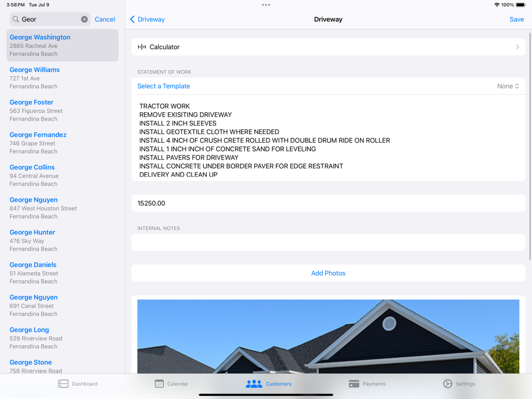This screenshot has height=399, width=532.
Task: Select customer George Long
Action: (x=62, y=338)
